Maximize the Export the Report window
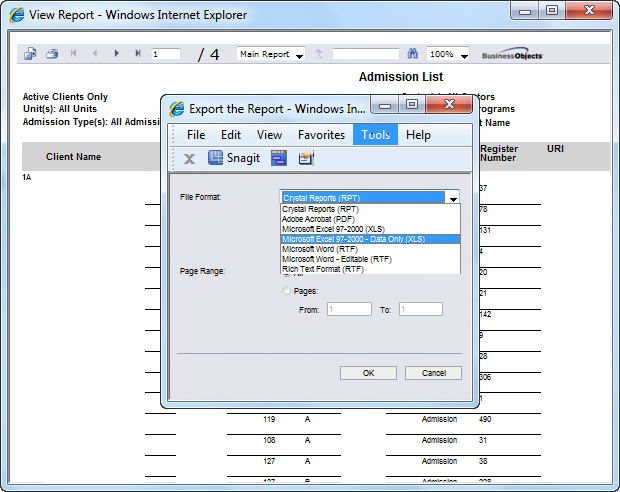This screenshot has height=492, width=620. (x=412, y=104)
